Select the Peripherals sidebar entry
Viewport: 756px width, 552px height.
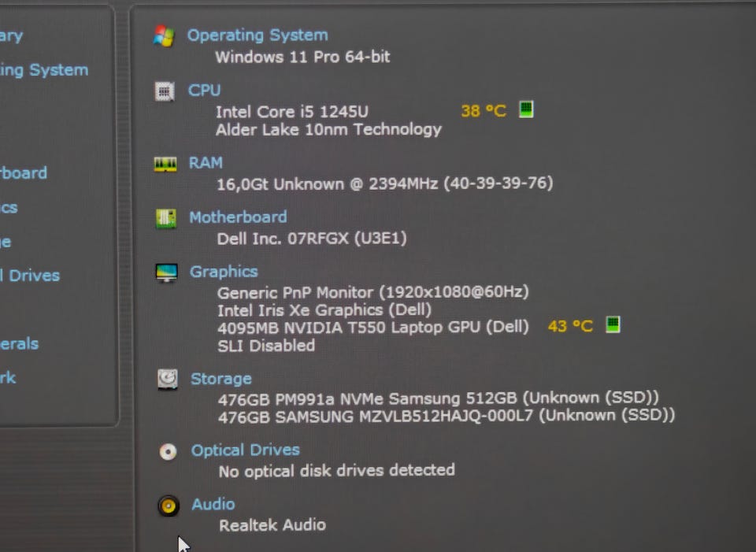[19, 344]
